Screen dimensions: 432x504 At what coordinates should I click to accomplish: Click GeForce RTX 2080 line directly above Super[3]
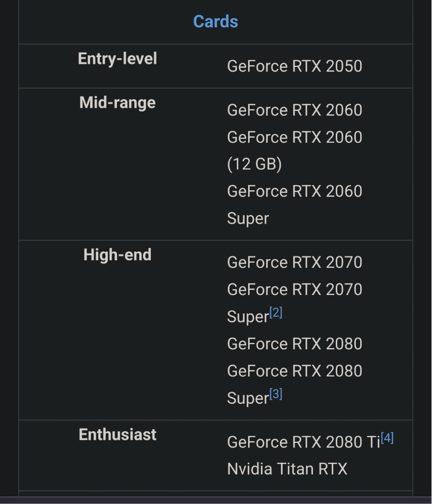click(x=294, y=371)
